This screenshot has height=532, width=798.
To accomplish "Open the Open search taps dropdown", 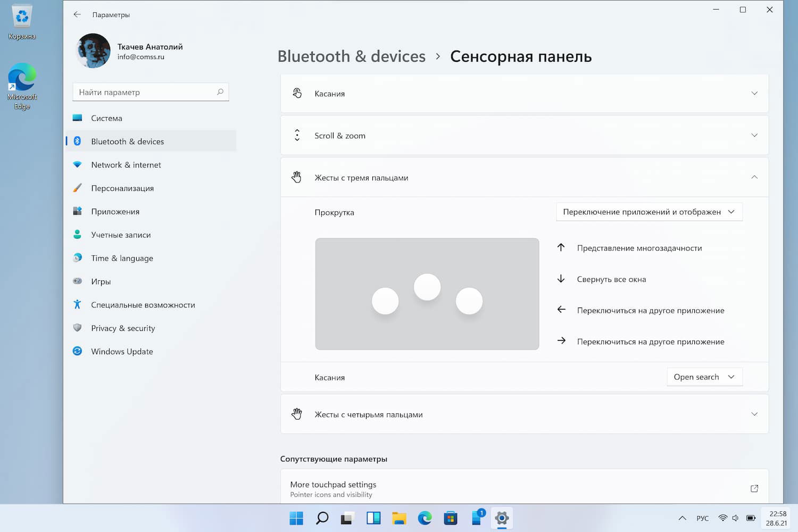I will (x=704, y=377).
